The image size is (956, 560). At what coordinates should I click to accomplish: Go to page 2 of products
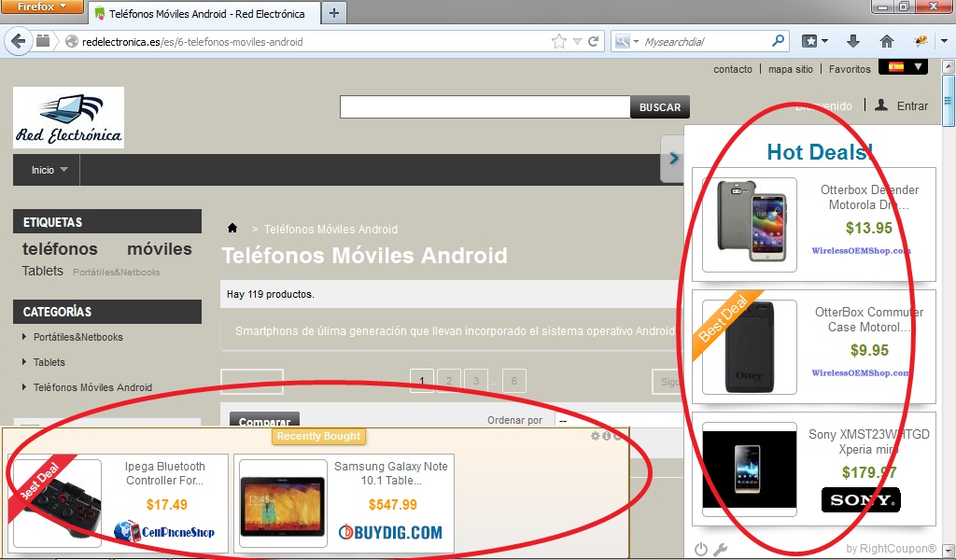point(449,381)
